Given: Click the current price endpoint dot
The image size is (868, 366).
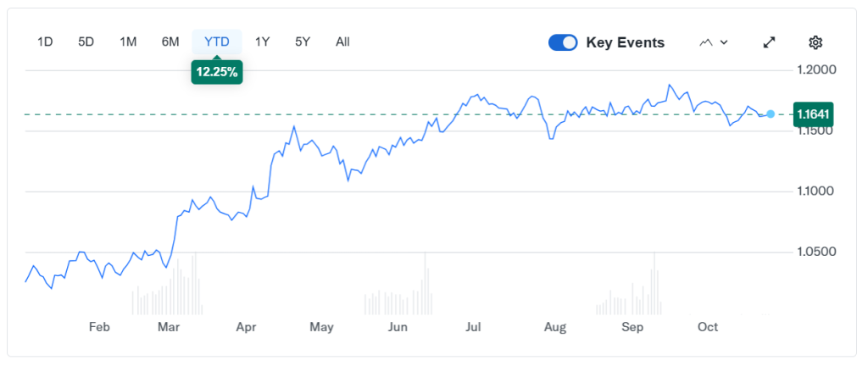Looking at the screenshot, I should coord(771,114).
